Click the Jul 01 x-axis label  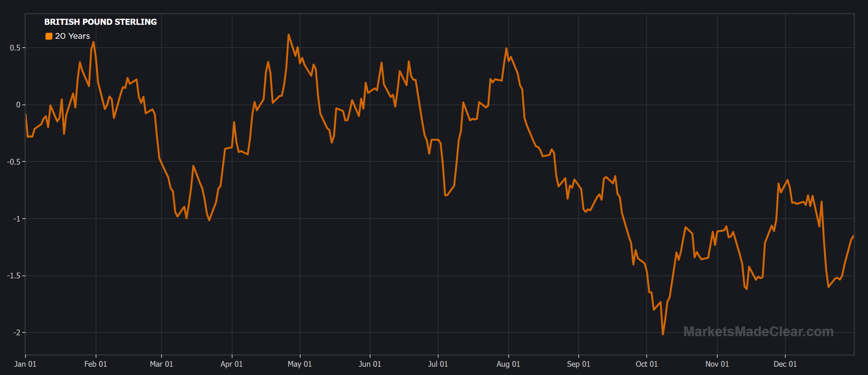click(438, 364)
